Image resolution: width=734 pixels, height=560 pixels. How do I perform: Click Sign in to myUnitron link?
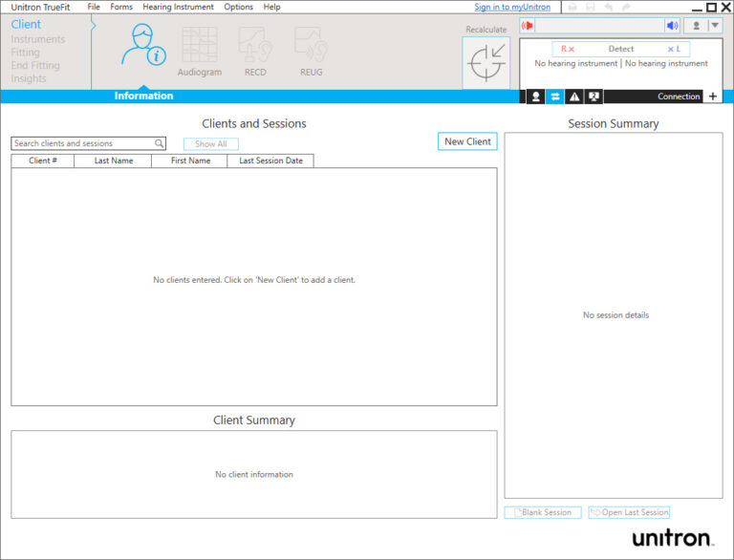tap(512, 7)
